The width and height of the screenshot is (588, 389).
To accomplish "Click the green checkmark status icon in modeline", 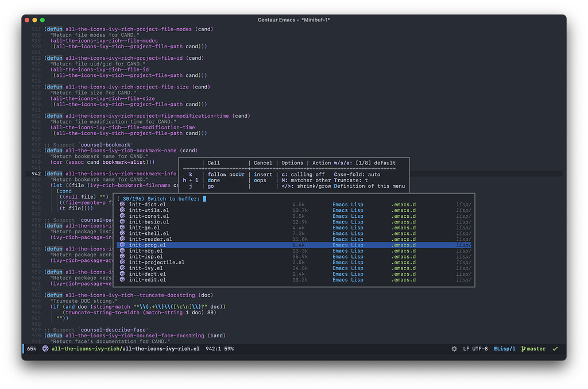I will 555,348.
